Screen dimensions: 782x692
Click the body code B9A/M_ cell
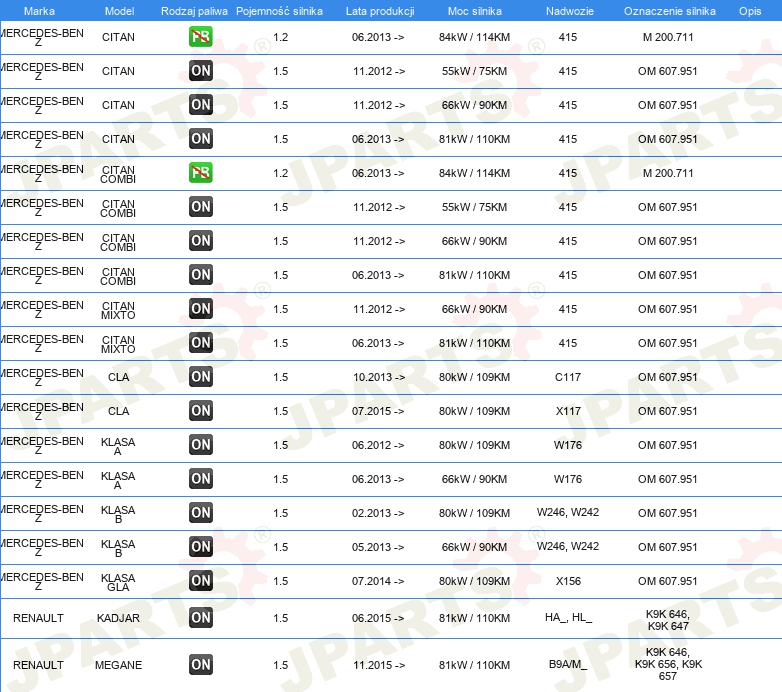click(x=568, y=665)
